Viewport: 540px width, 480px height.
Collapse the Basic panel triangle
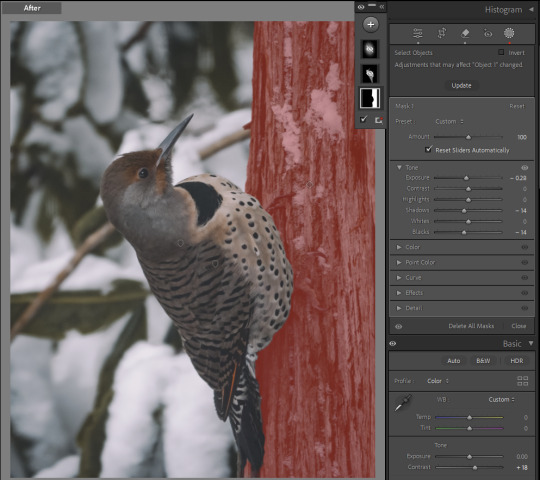(x=531, y=343)
